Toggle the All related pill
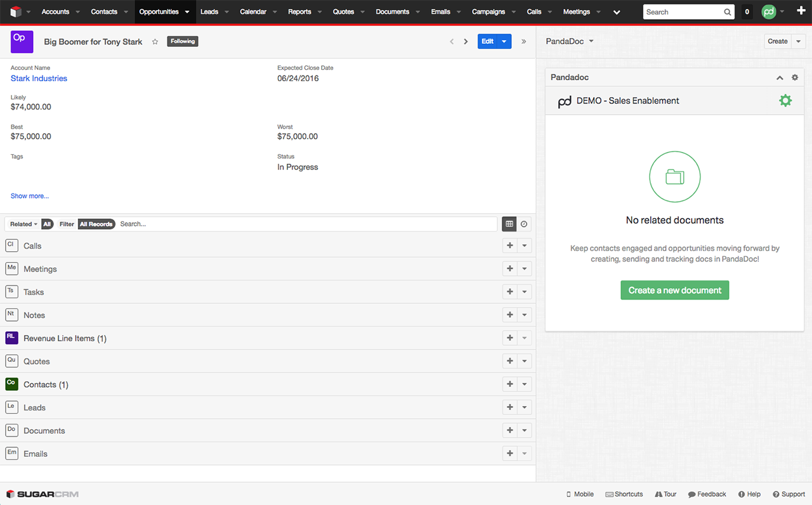This screenshot has width=812, height=505. pos(47,224)
